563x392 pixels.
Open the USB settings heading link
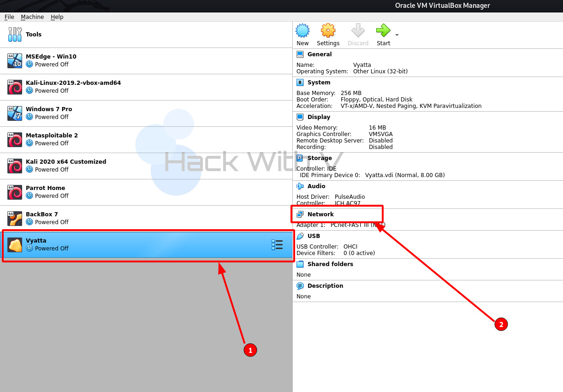tap(314, 236)
